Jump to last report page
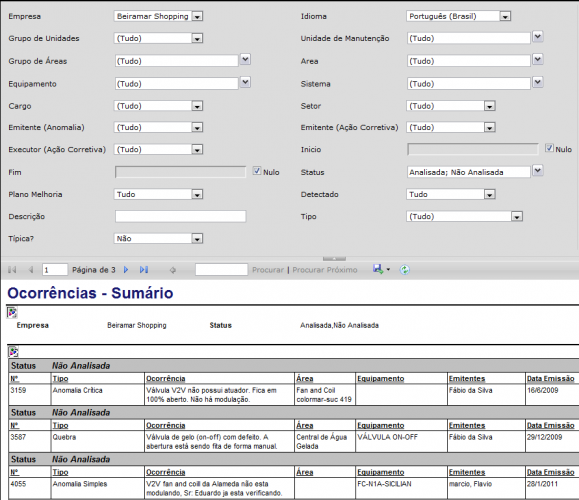 (x=144, y=270)
